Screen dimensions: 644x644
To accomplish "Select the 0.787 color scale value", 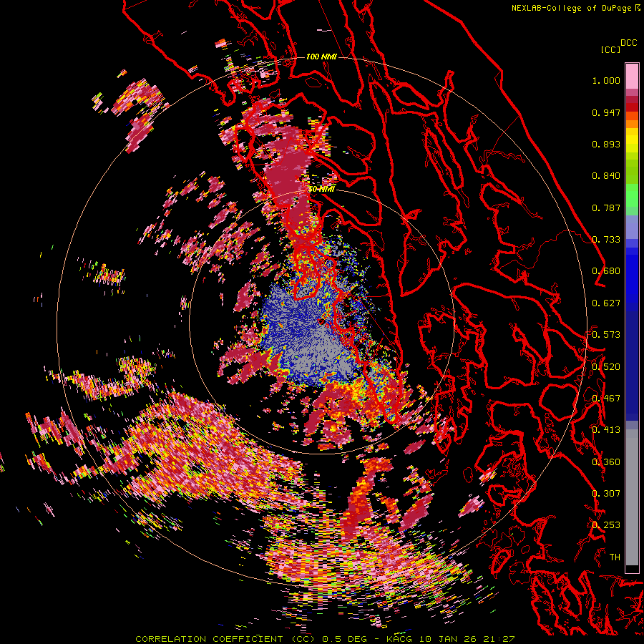I will [x=606, y=208].
